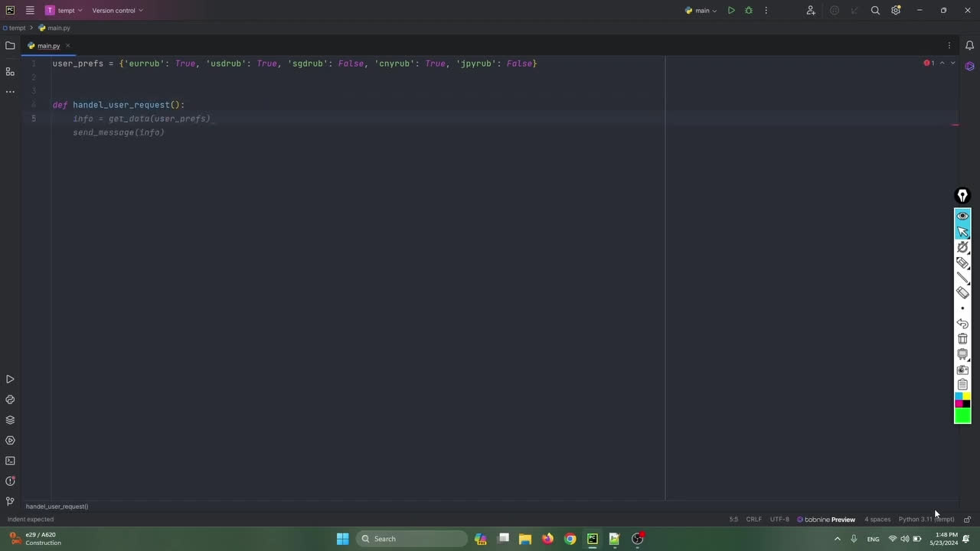
Task: Click the Python 3.11 interpreter status button
Action: click(x=926, y=520)
